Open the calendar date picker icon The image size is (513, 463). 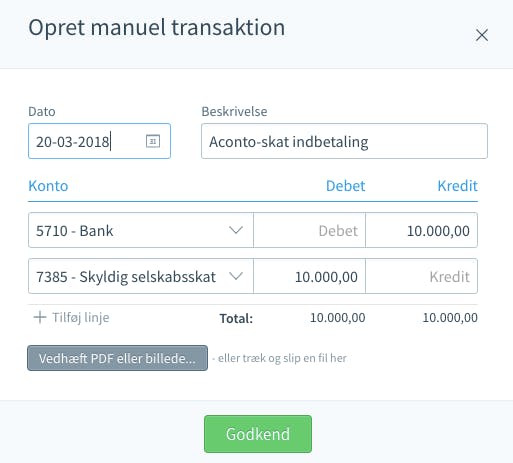coord(153,141)
